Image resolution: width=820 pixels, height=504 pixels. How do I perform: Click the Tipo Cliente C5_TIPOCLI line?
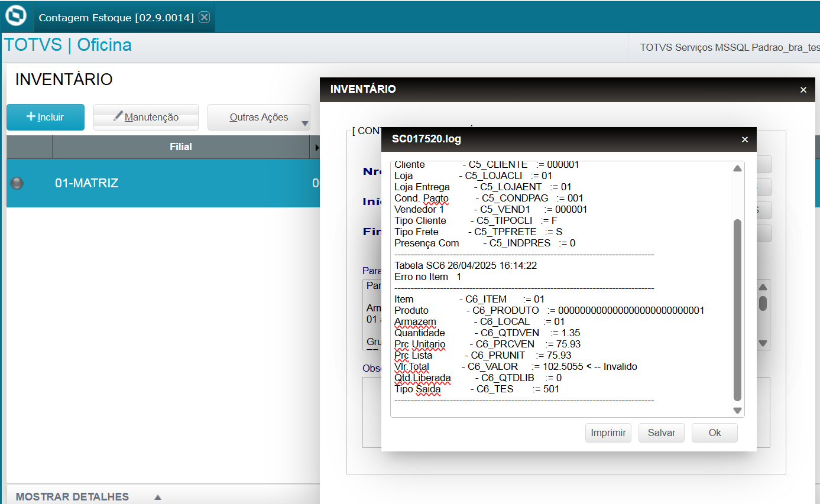pos(476,220)
